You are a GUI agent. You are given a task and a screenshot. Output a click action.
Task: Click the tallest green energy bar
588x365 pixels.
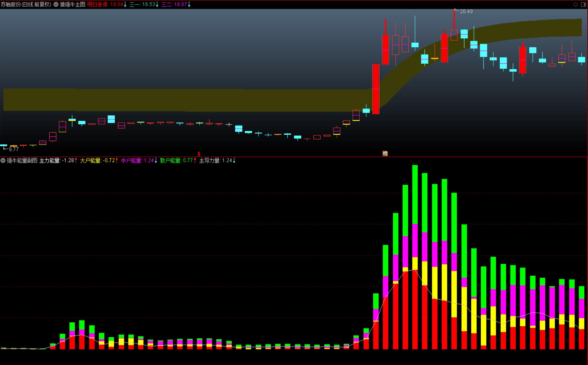pos(415,194)
